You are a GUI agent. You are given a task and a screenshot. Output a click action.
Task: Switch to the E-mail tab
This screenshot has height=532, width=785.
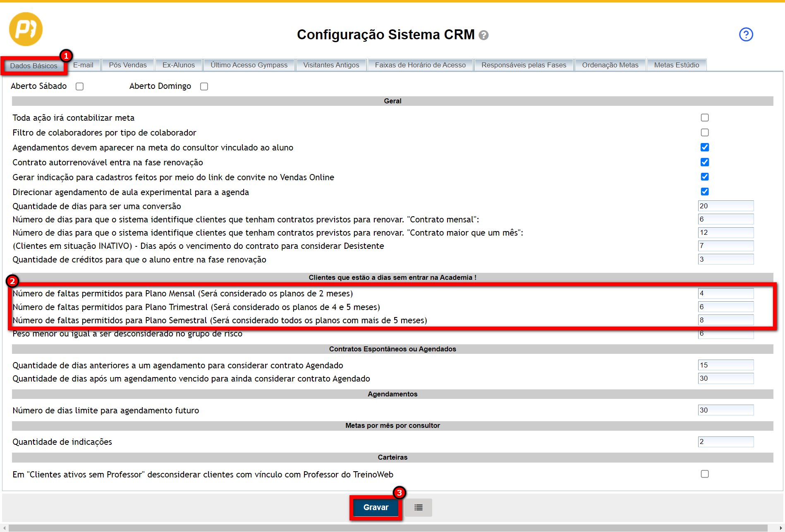(x=83, y=65)
